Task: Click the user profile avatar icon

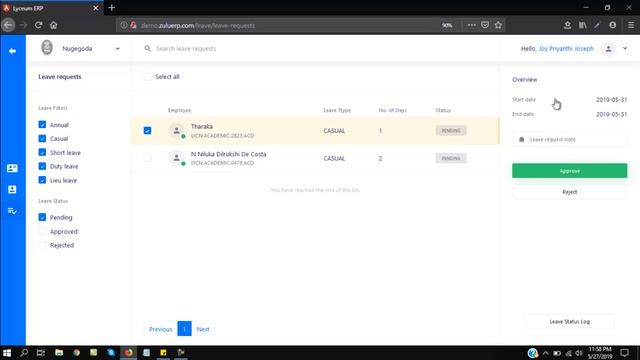Action: click(609, 49)
